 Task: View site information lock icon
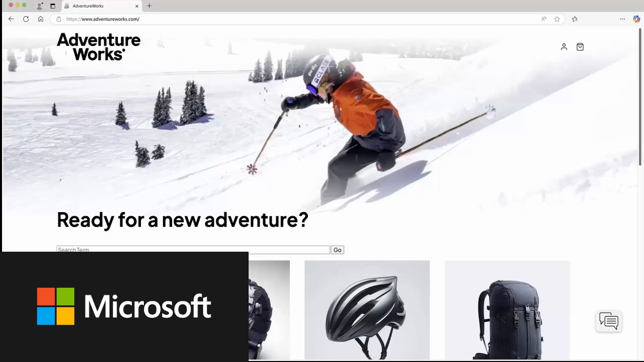click(x=59, y=19)
